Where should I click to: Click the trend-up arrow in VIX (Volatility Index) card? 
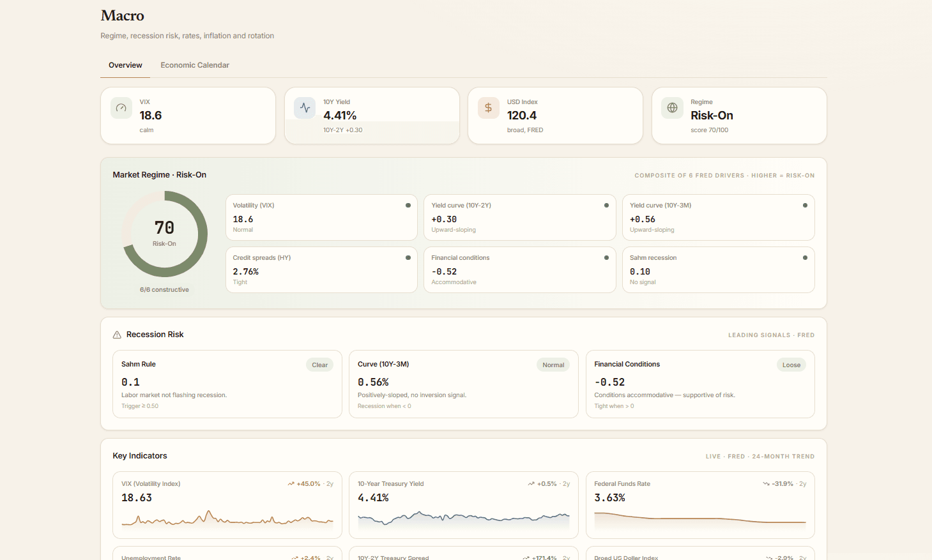(x=291, y=484)
